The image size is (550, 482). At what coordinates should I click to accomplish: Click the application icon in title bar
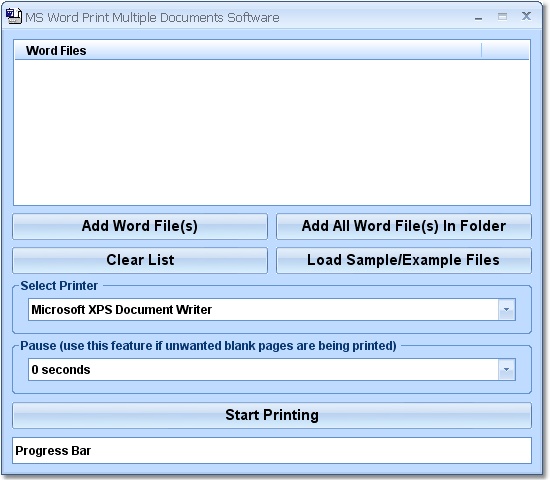14,16
